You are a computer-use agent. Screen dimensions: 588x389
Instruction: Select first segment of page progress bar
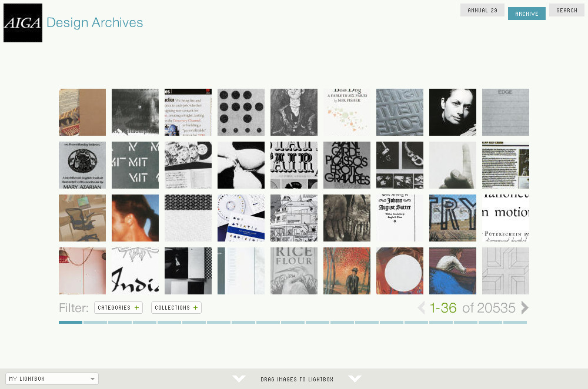[x=71, y=322]
